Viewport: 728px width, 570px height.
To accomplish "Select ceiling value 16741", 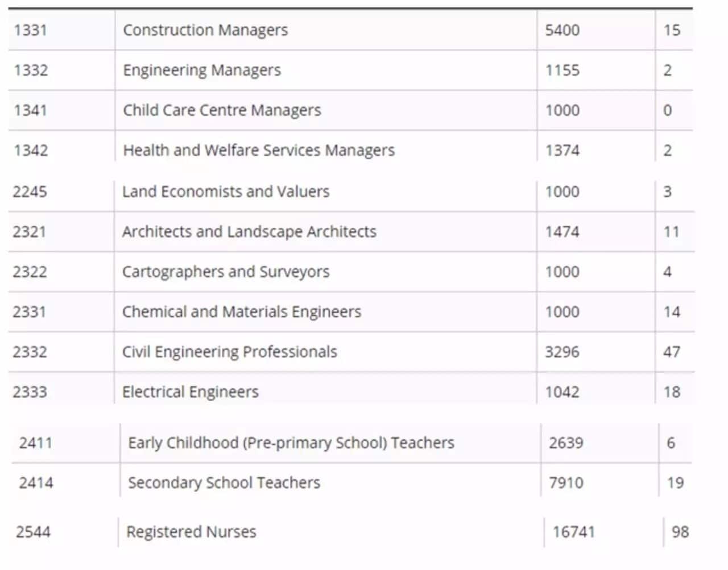I will pyautogui.click(x=574, y=532).
